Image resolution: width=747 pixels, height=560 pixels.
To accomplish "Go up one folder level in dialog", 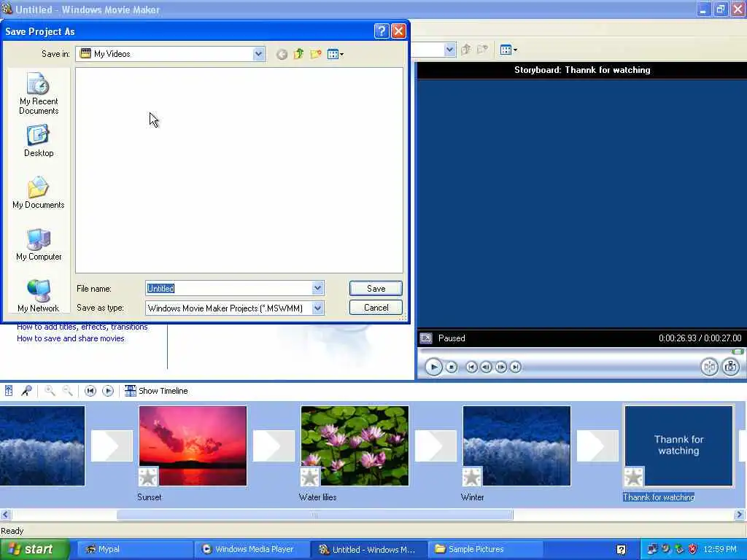I will (x=298, y=54).
